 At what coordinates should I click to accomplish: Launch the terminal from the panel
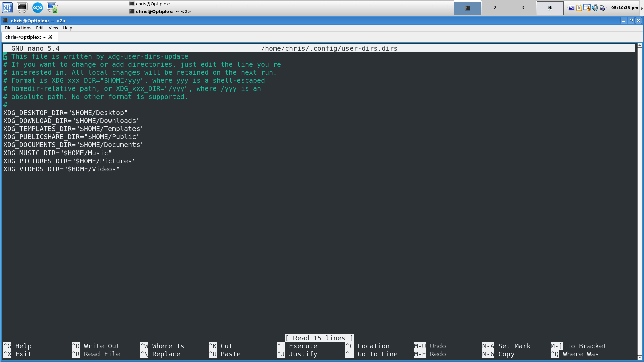pos(22,7)
